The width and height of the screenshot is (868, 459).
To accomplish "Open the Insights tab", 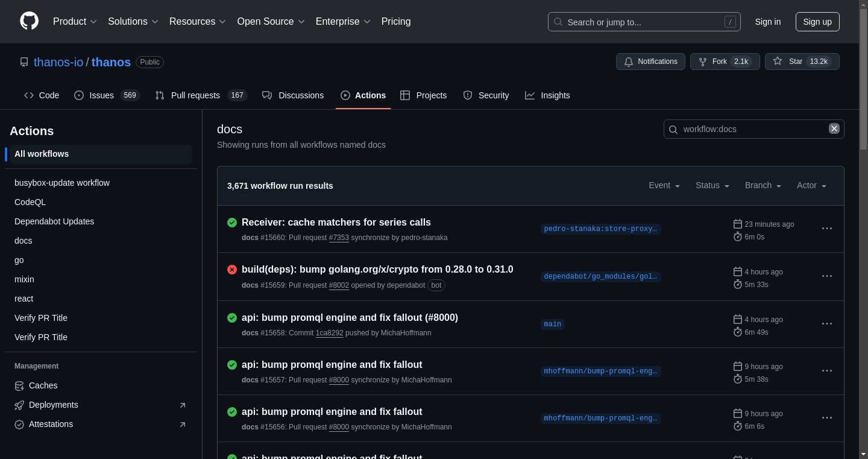I will [x=547, y=95].
